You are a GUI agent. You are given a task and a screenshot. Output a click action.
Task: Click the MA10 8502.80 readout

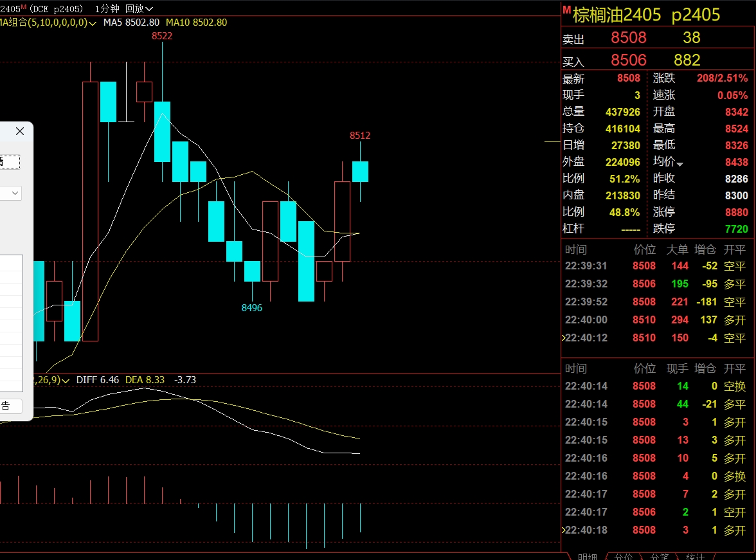(196, 23)
